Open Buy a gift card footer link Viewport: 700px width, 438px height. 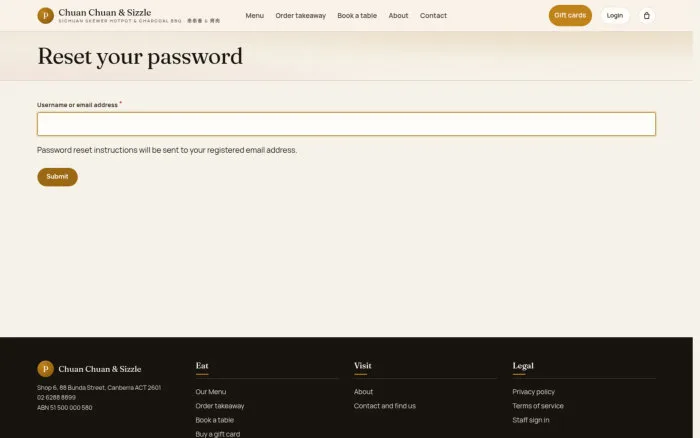click(x=218, y=434)
